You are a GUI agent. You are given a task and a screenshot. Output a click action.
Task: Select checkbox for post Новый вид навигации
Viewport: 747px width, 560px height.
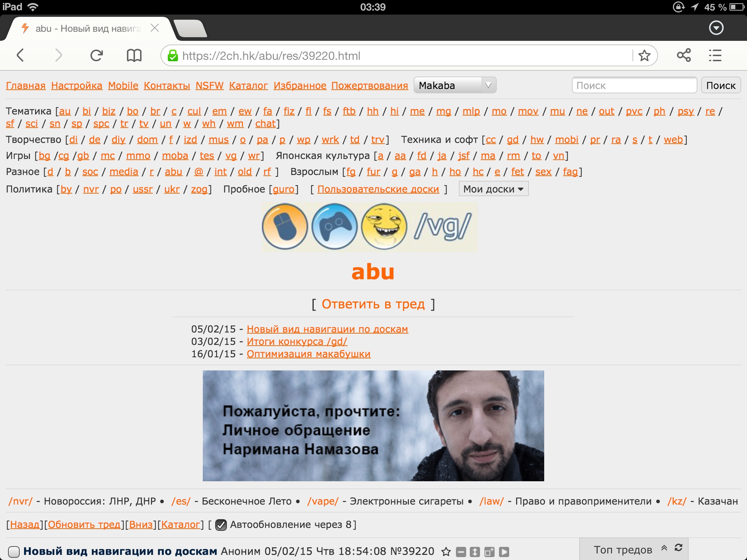click(x=14, y=552)
